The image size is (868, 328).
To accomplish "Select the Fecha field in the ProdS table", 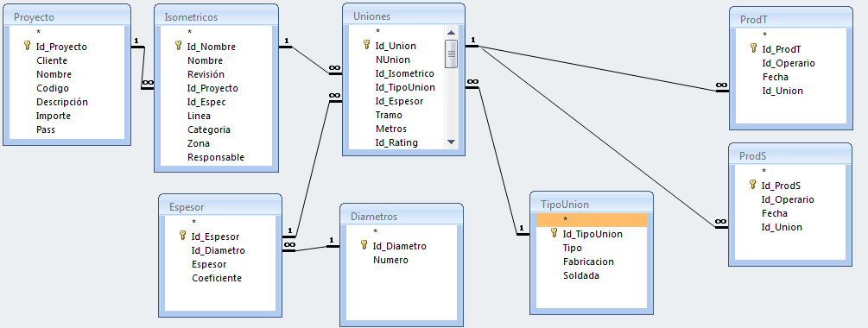I will click(775, 213).
